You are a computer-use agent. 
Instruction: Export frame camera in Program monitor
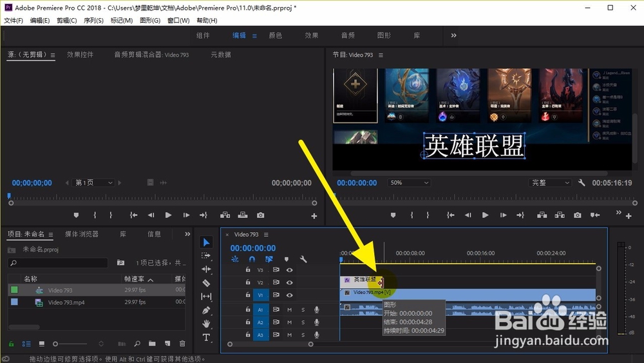(578, 215)
